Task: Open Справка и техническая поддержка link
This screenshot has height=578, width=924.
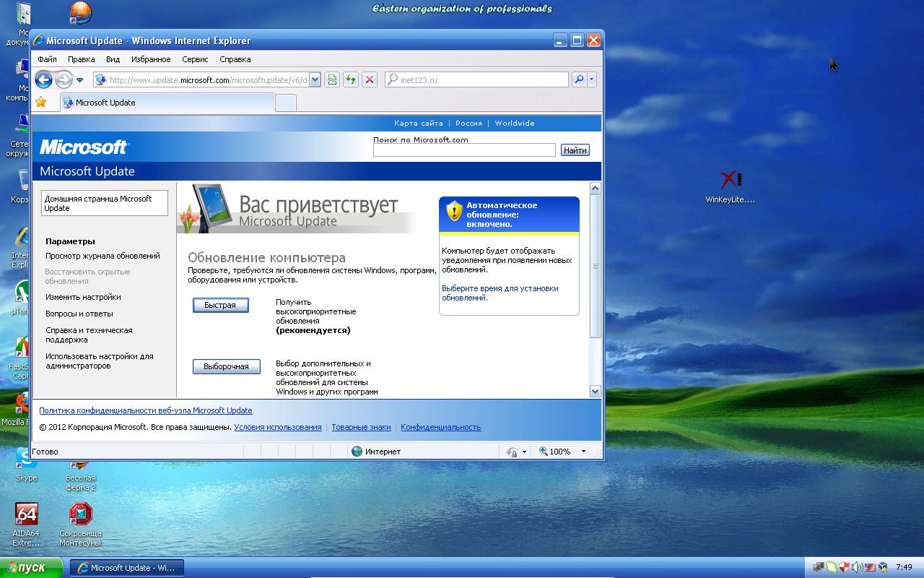Action: pyautogui.click(x=89, y=335)
